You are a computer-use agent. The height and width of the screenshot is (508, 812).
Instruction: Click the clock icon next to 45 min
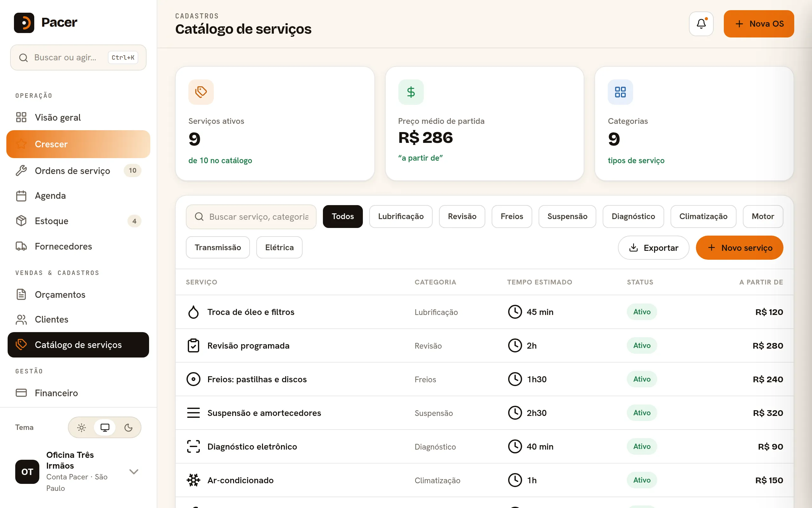click(x=515, y=312)
